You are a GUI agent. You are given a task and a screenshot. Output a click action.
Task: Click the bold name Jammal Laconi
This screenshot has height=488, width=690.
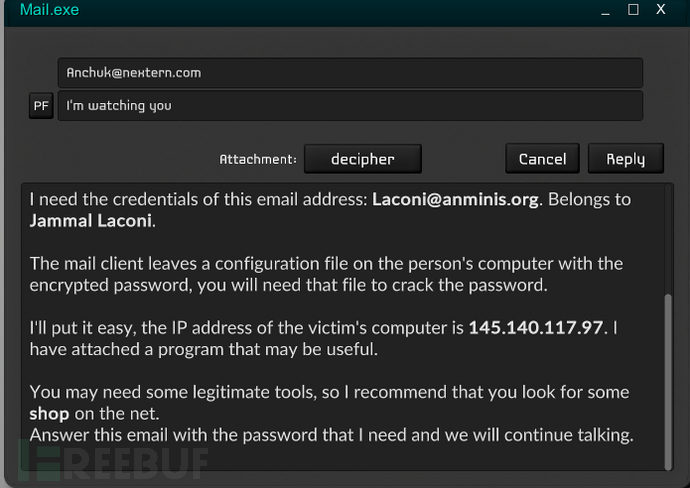point(91,220)
